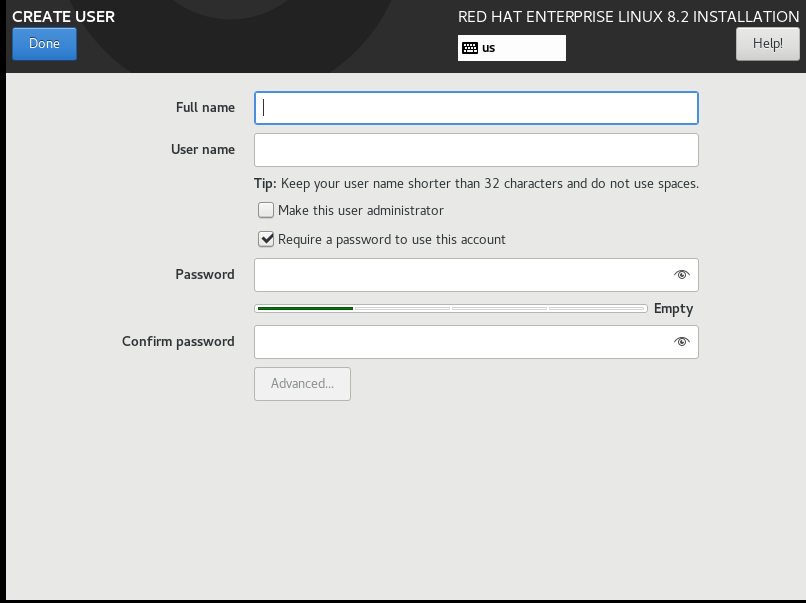Show password via Password field eye icon
The height and width of the screenshot is (603, 806).
[682, 275]
